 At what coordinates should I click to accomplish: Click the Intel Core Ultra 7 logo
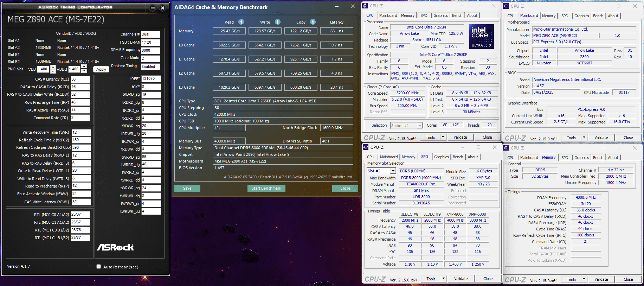[482, 37]
